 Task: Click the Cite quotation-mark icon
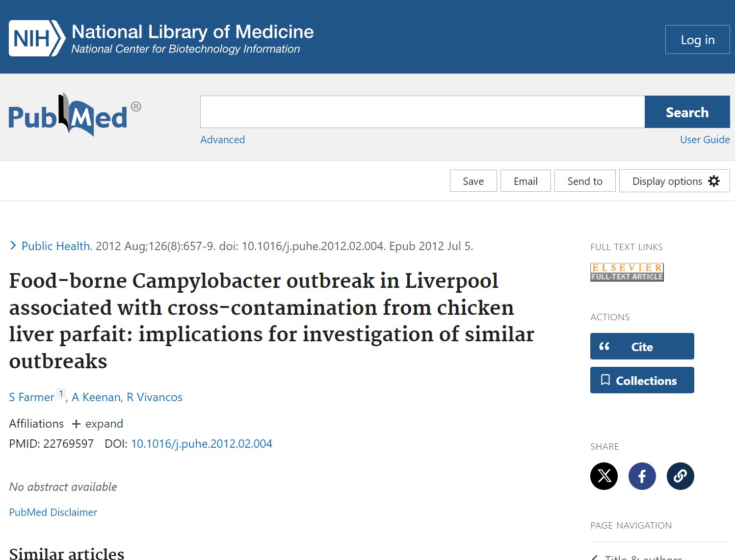[x=604, y=346]
